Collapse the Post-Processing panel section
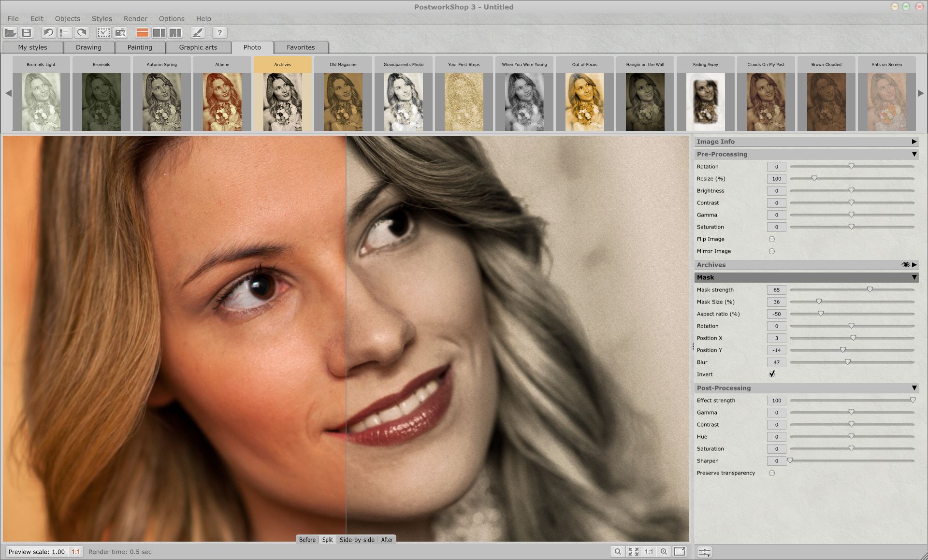This screenshot has width=928, height=560. (x=917, y=388)
